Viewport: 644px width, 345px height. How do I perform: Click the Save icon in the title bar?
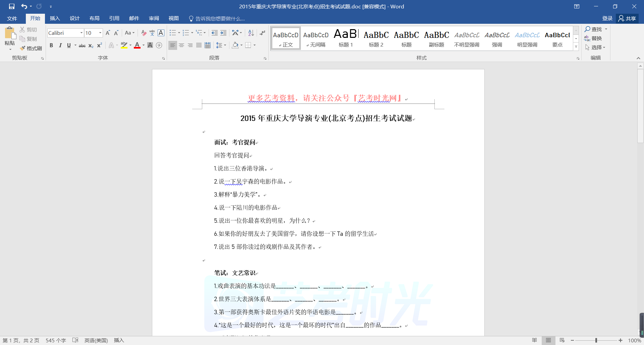click(12, 6)
